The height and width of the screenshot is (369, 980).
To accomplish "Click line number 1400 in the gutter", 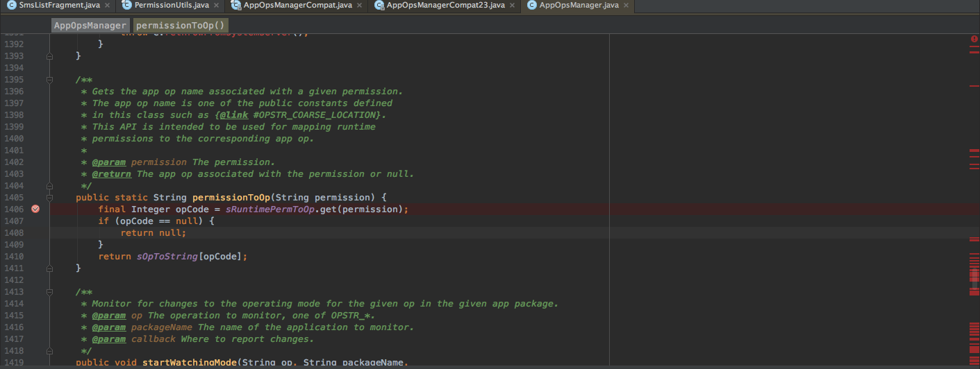I will (14, 139).
